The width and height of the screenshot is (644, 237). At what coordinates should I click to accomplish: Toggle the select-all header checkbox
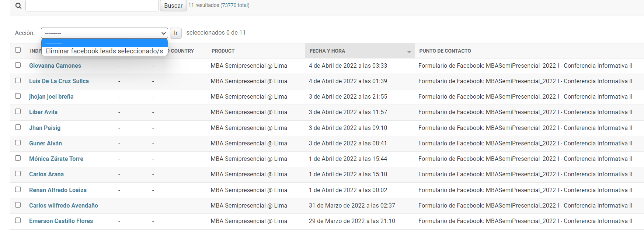(x=18, y=50)
